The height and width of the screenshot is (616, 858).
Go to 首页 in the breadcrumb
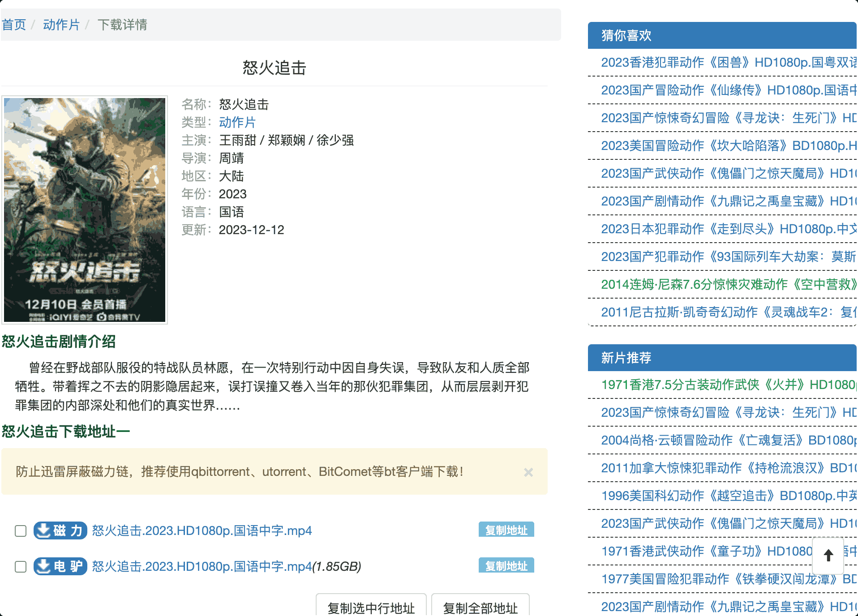14,25
